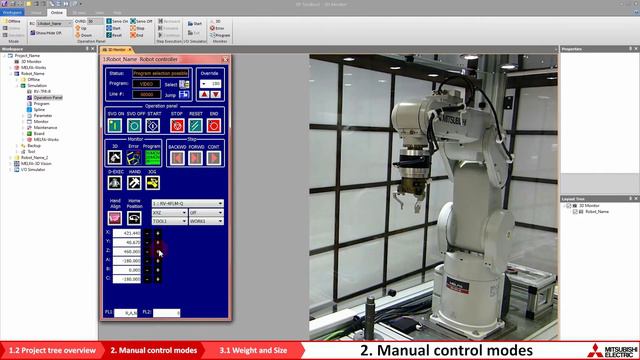Click Servo On in the ribbon
This screenshot has width=640, height=360.
tap(117, 21)
